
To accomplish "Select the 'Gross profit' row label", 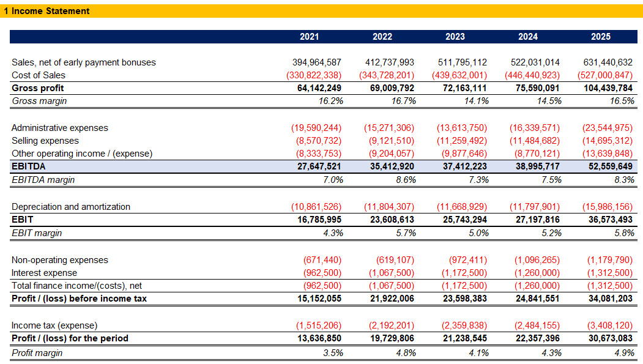I will 38,87.
